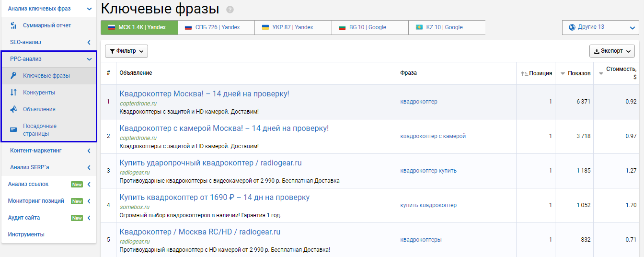Open the Другие 13 regions dropdown
644x257 pixels.
[x=600, y=27]
